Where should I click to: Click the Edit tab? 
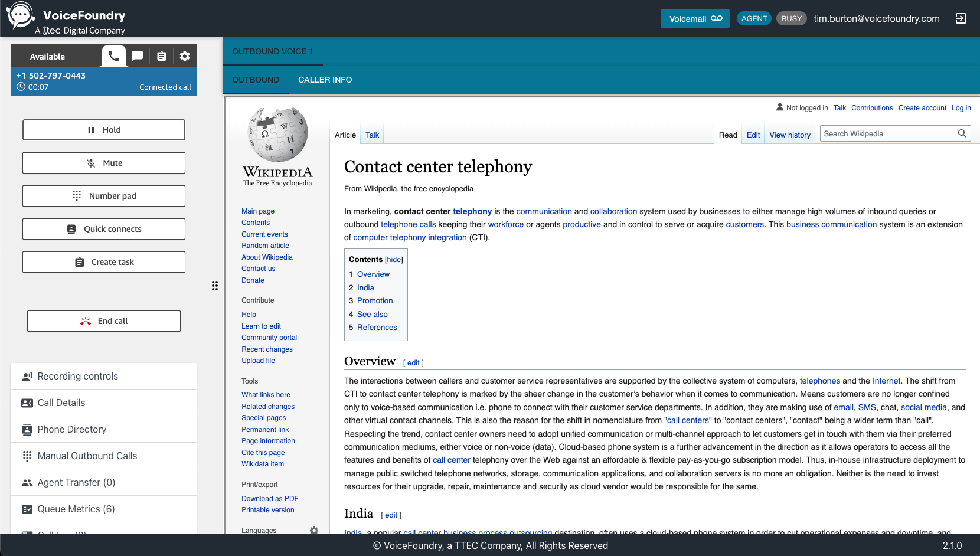753,135
